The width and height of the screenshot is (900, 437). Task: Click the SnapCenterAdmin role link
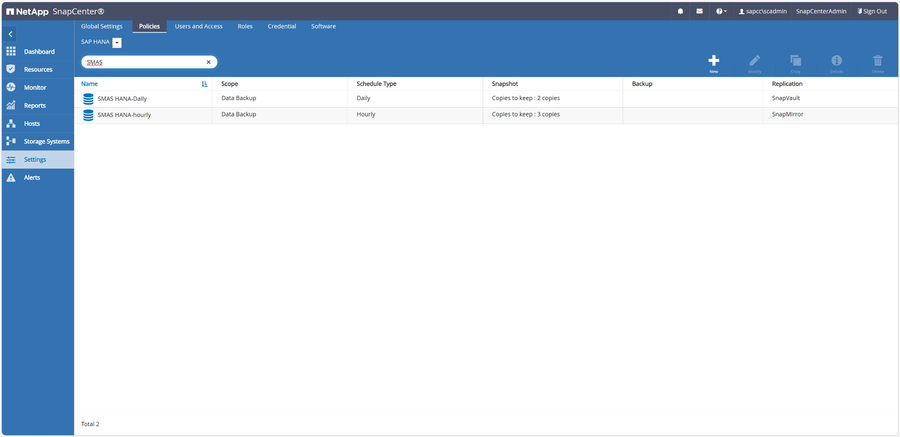821,11
